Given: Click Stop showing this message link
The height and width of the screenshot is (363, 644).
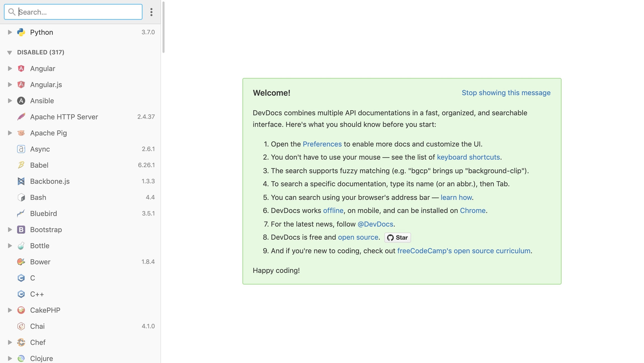Looking at the screenshot, I should coord(506,93).
